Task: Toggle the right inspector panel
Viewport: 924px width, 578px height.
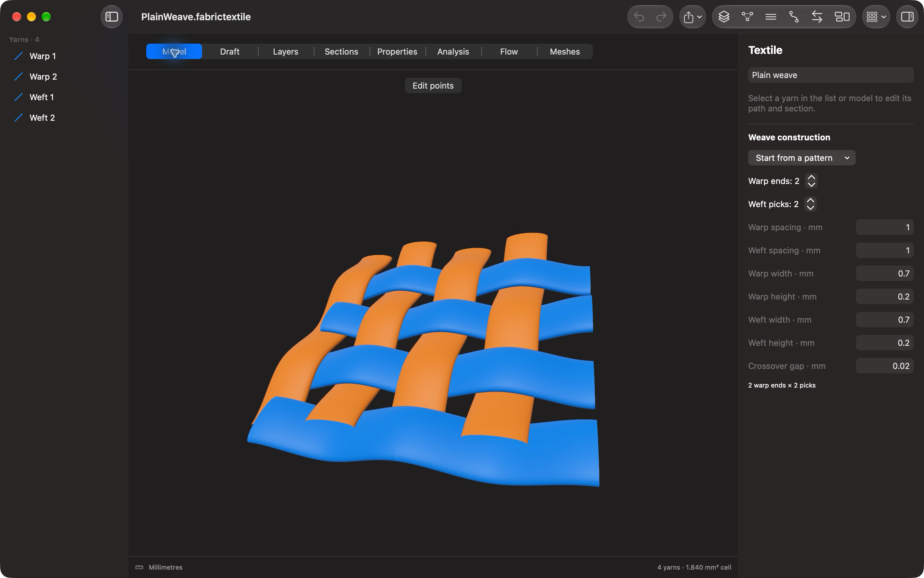Action: pyautogui.click(x=907, y=17)
